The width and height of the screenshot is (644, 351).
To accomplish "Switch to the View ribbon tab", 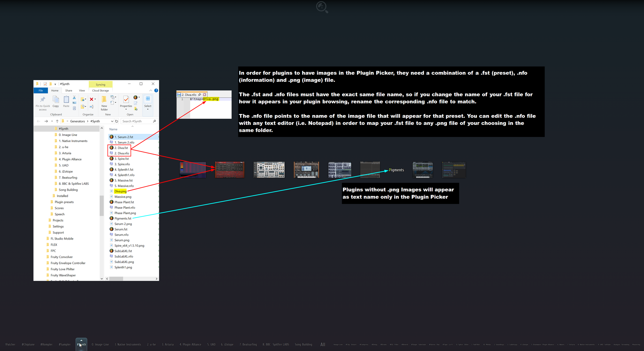I will [82, 91].
